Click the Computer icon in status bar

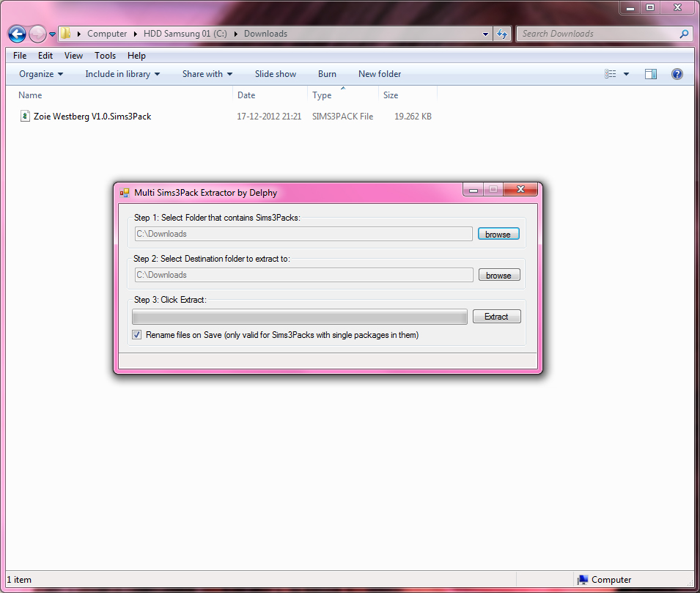coord(582,580)
